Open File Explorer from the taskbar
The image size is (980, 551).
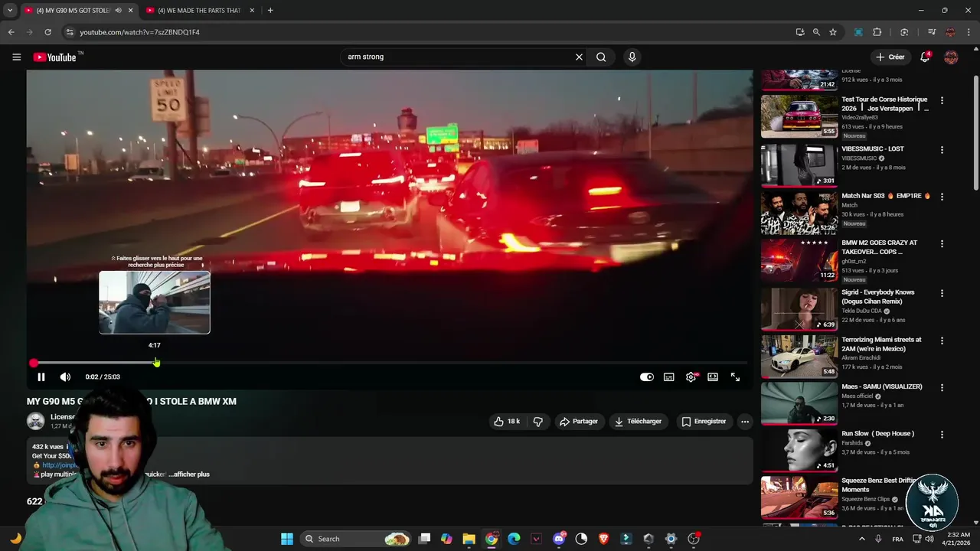pos(469,539)
